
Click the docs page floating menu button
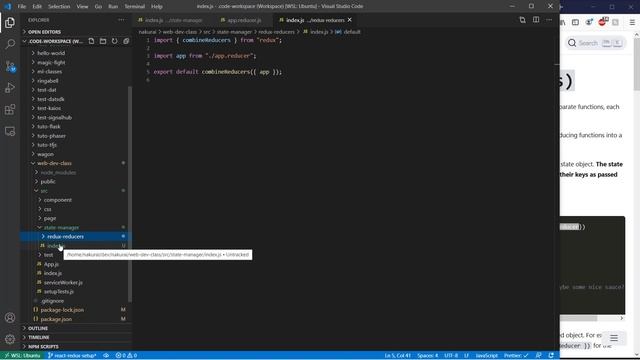click(x=614, y=338)
